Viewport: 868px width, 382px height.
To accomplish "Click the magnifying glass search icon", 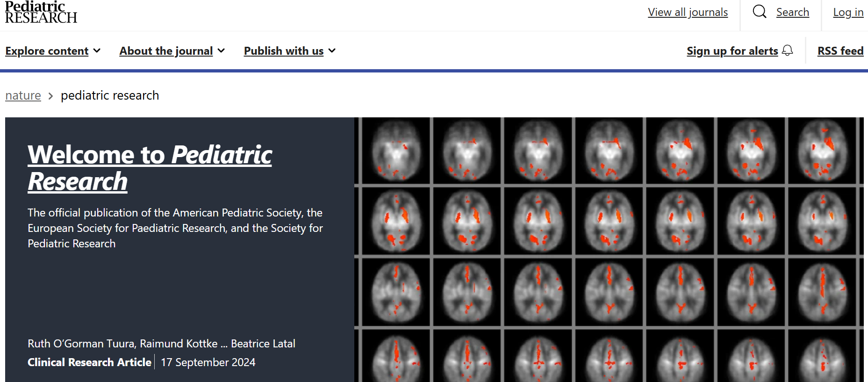I will [760, 12].
